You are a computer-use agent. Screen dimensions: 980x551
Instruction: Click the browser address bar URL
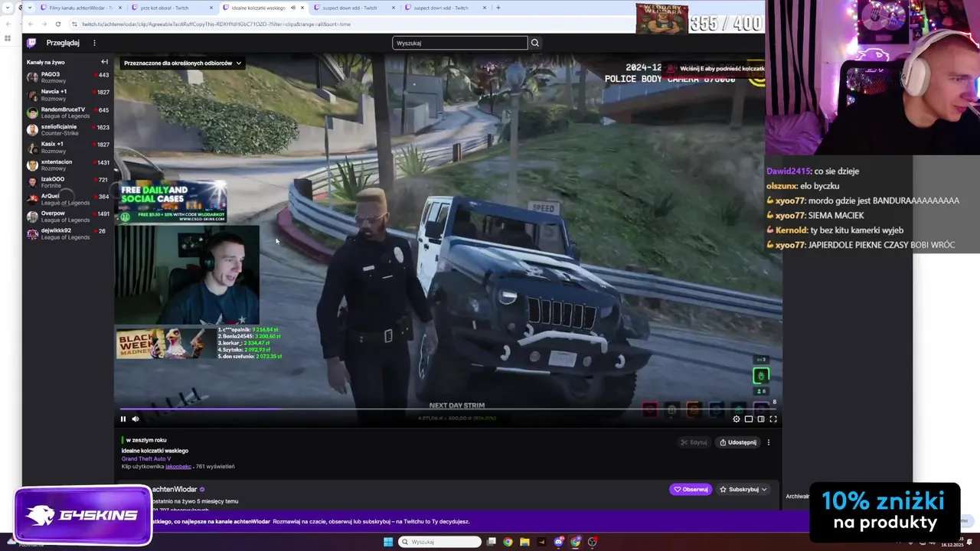(216, 24)
